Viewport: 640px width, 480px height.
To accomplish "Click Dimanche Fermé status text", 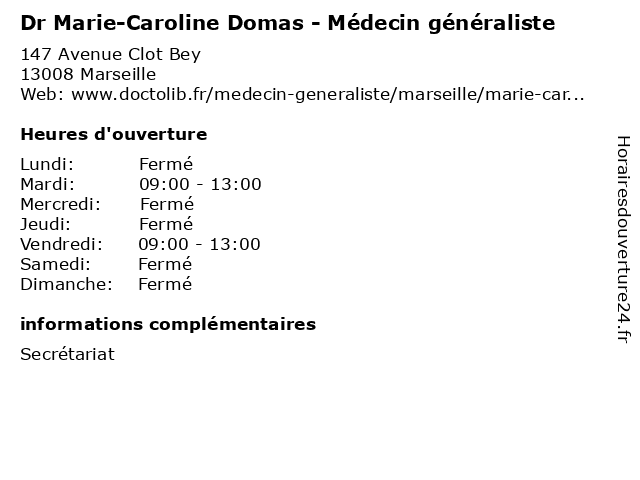I will (165, 284).
